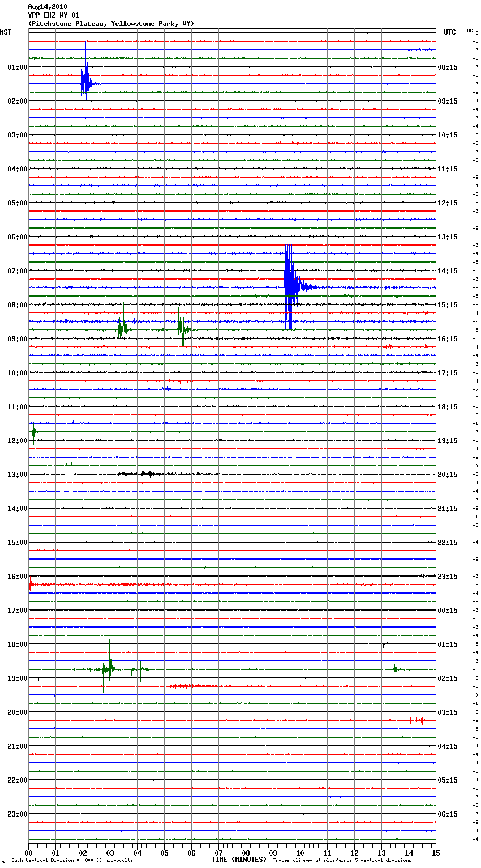Select the 10:00 MST time label
Image resolution: width=481 pixels, height=868 pixels.
[18, 373]
